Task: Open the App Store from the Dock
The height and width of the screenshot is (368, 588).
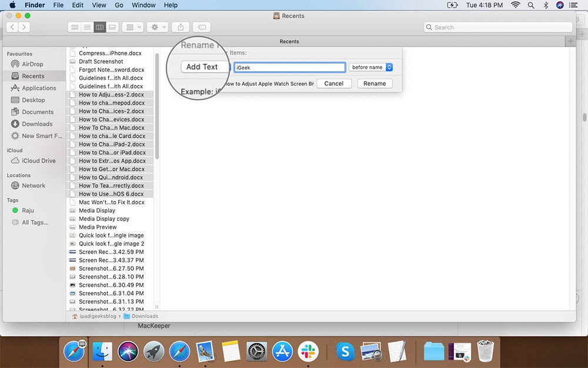Action: pyautogui.click(x=282, y=352)
